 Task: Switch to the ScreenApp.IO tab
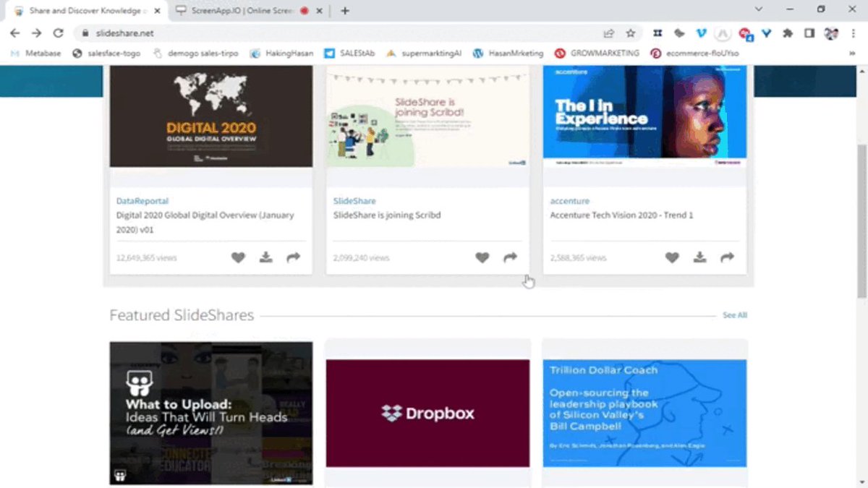(x=251, y=11)
